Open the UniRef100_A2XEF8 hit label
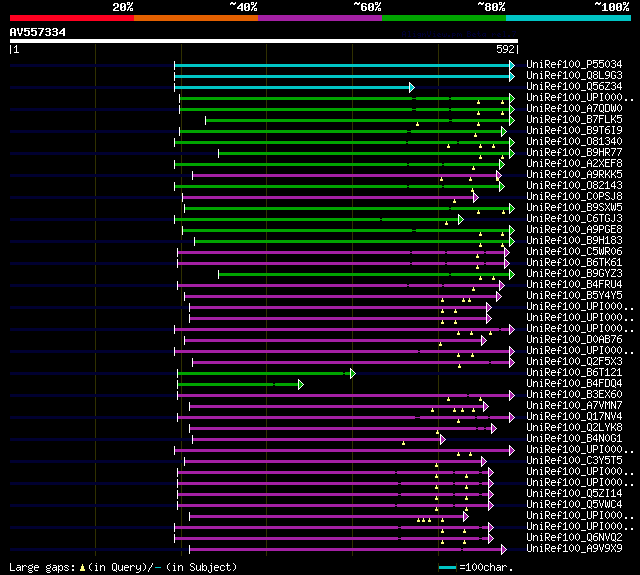 [x=574, y=163]
